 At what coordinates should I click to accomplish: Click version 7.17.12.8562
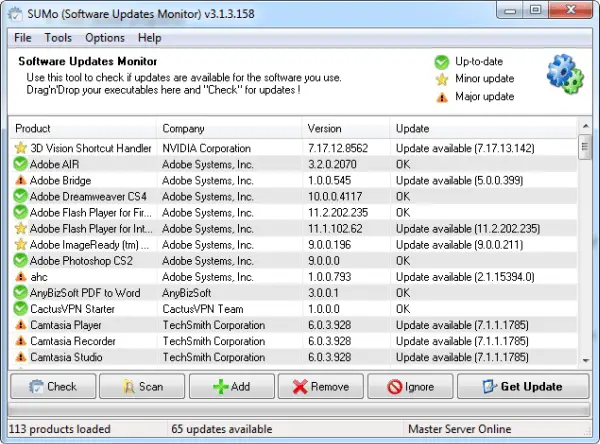tap(338, 148)
